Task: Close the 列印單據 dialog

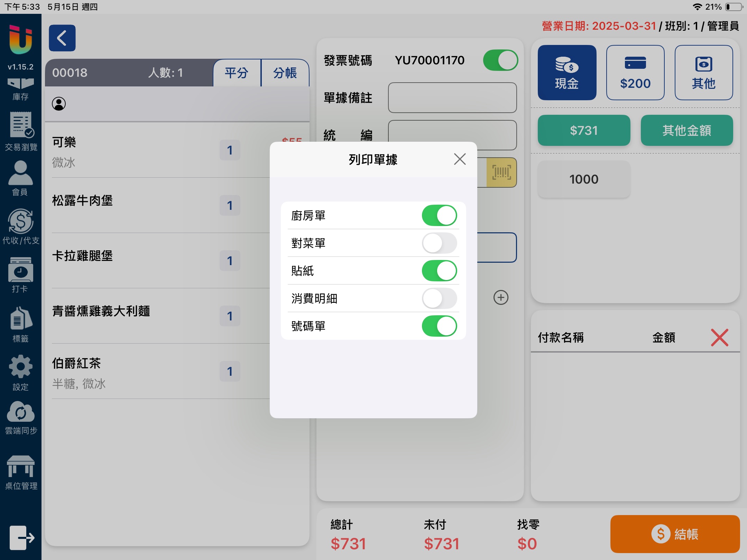Action: [460, 159]
